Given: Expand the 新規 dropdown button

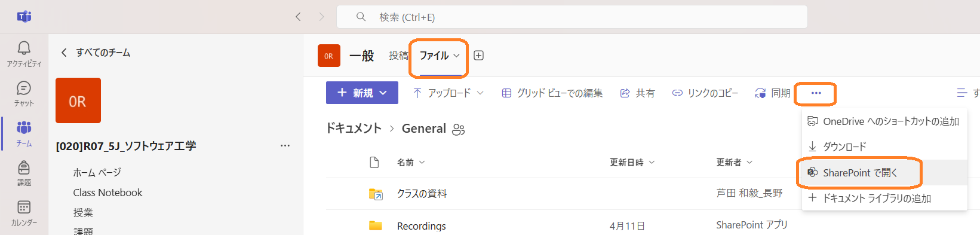Looking at the screenshot, I should point(362,93).
